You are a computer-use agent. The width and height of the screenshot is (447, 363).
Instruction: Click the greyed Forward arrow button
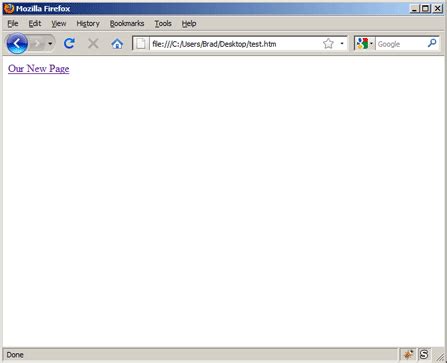point(37,43)
